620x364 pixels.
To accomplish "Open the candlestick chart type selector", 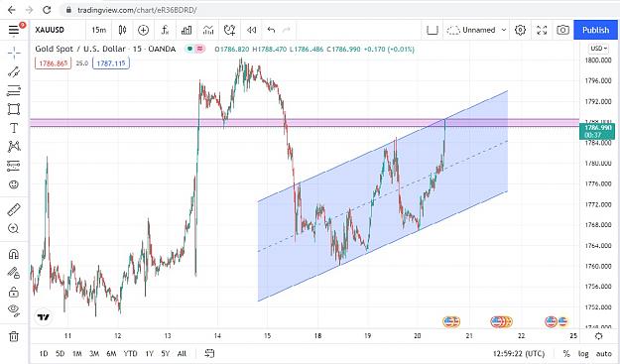I will pos(122,30).
